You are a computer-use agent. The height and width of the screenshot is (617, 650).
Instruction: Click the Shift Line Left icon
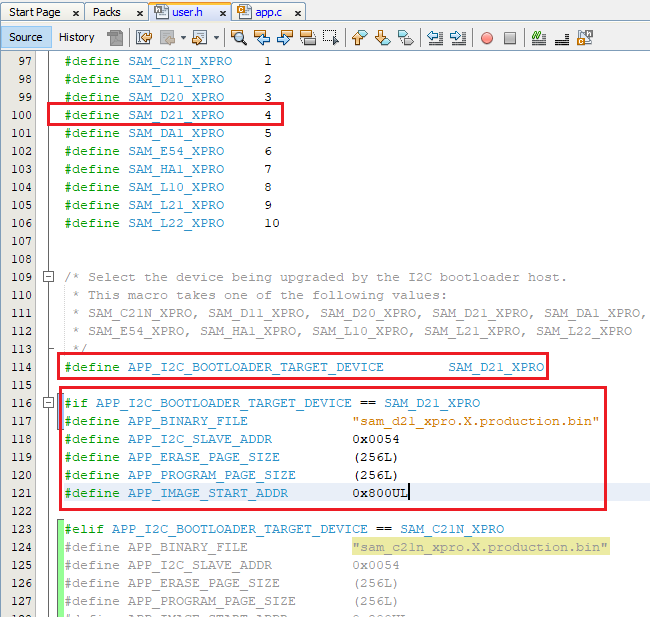point(435,38)
